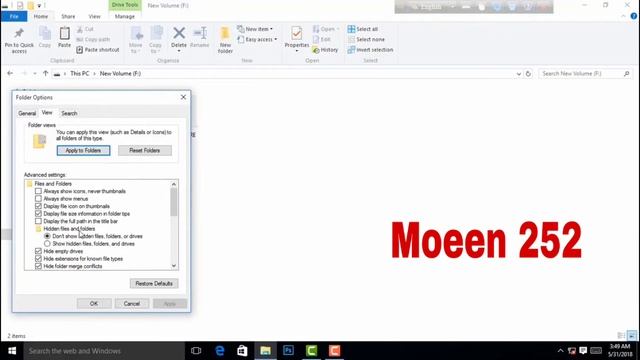Open recent locations dropdown arrow

point(35,74)
